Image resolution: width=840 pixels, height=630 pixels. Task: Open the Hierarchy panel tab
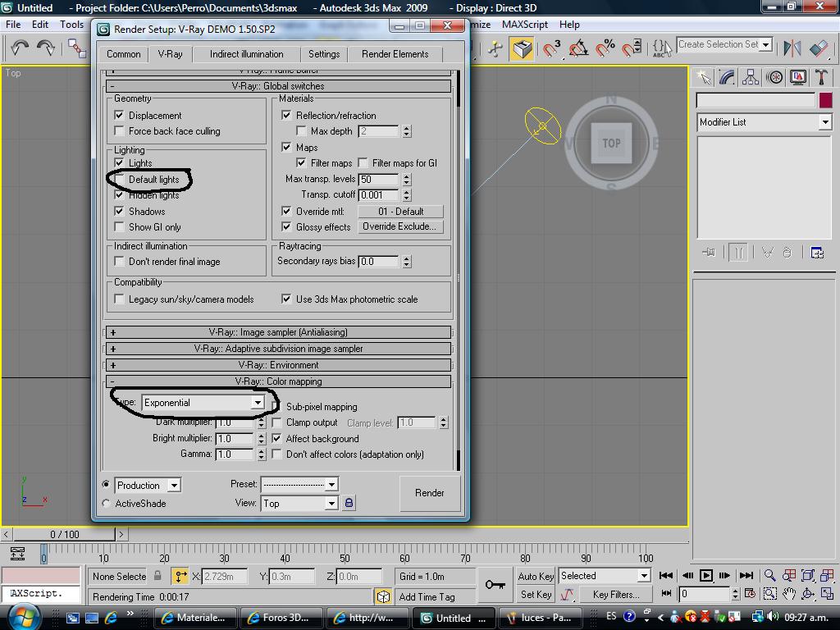coord(750,78)
